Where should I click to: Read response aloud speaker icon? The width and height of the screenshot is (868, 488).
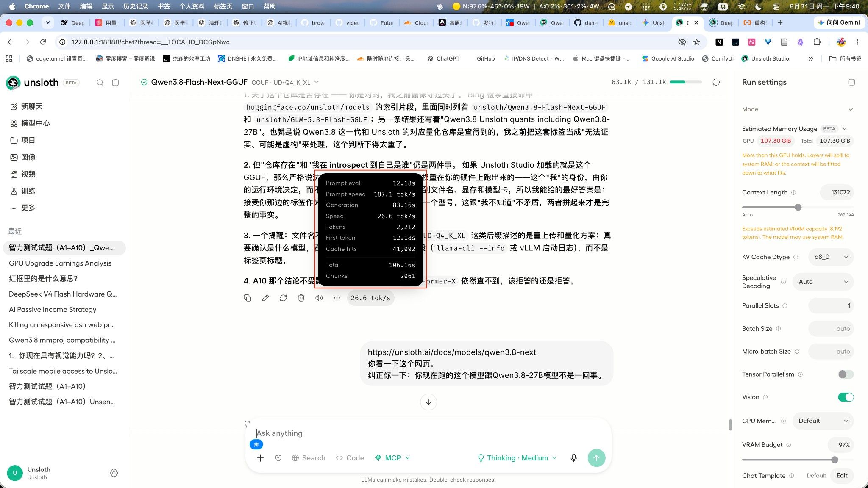tap(319, 298)
